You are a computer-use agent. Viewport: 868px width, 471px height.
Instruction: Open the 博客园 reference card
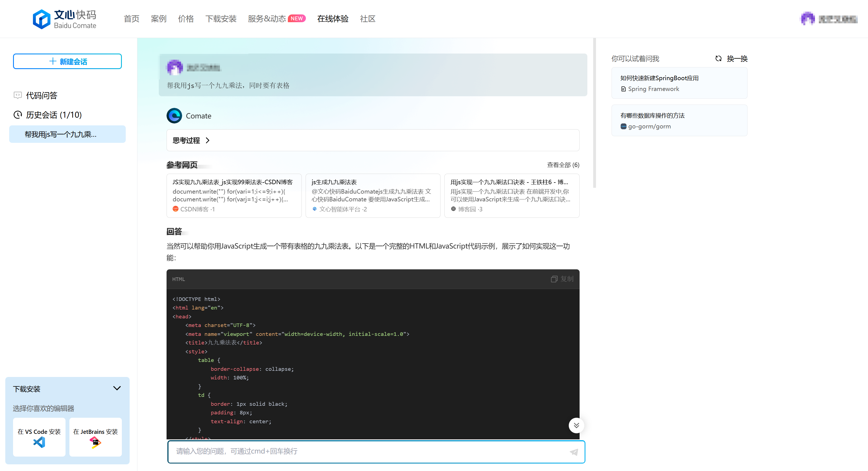click(512, 196)
